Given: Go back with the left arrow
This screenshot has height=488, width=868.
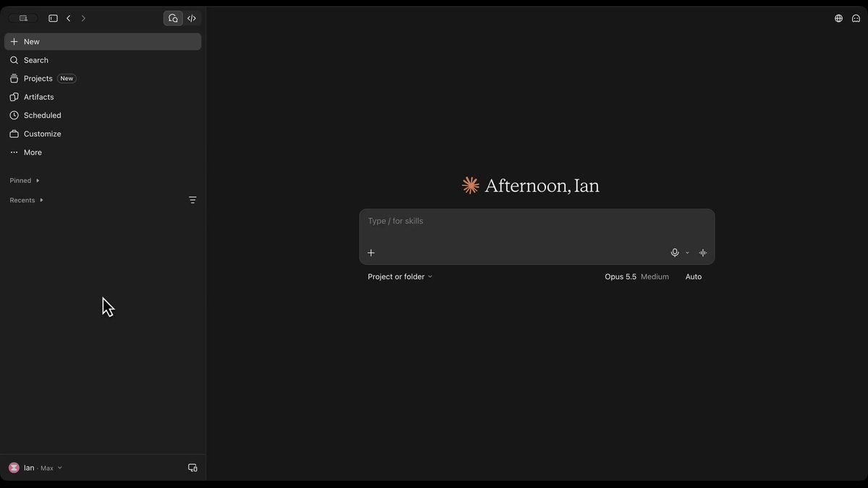Looking at the screenshot, I should (69, 18).
